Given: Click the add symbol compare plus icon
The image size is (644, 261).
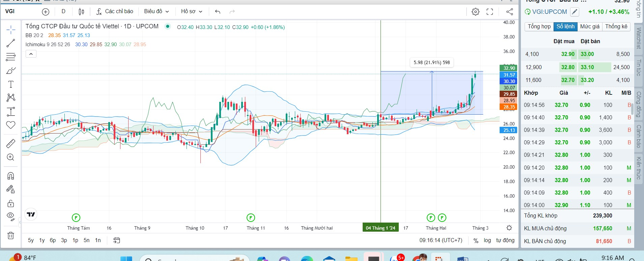Looking at the screenshot, I should [x=46, y=12].
